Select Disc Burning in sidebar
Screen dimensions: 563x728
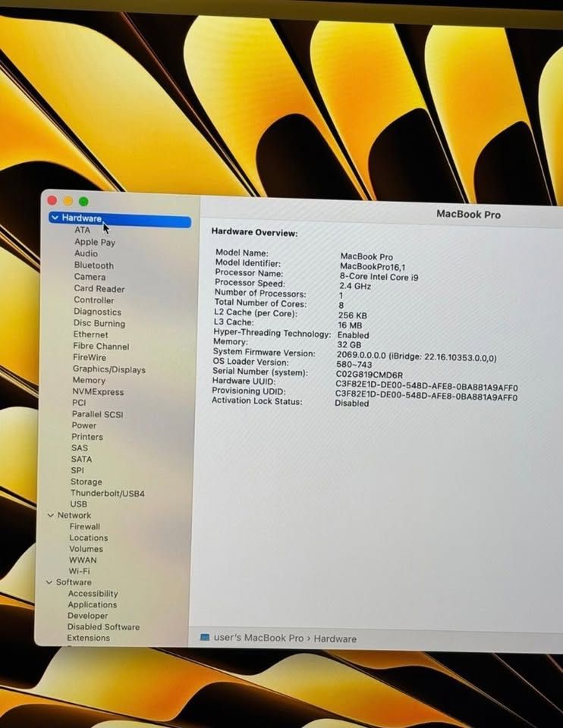coord(99,323)
